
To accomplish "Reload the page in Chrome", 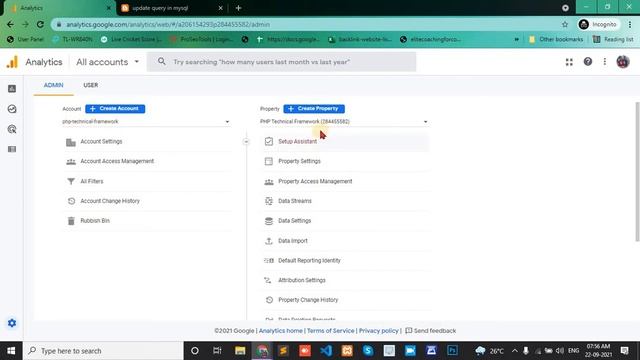I will (x=40, y=24).
